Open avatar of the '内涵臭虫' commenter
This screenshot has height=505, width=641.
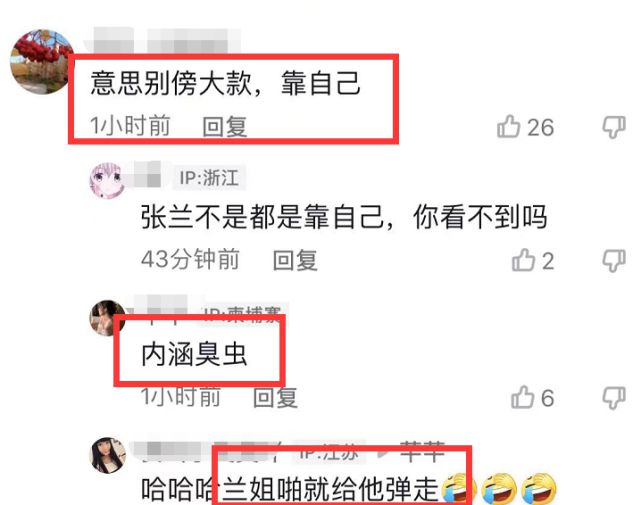point(107,318)
